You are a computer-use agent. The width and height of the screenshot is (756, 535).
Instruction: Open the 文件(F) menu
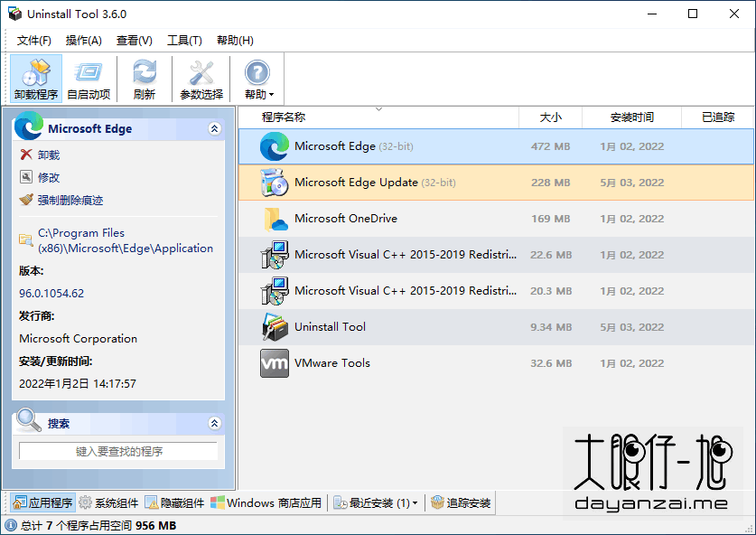33,41
